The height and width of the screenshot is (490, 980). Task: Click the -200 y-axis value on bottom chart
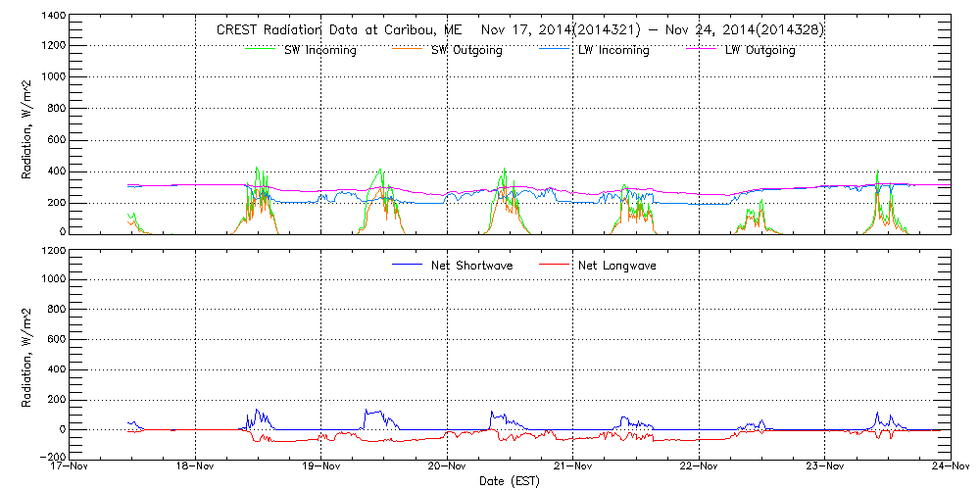51,457
